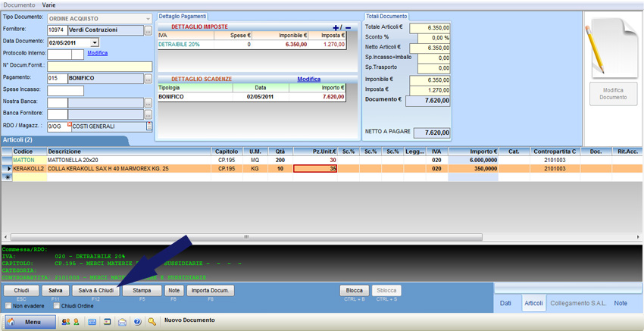Click the envelope mail icon
The width and height of the screenshot is (644, 331).
coord(122,321)
